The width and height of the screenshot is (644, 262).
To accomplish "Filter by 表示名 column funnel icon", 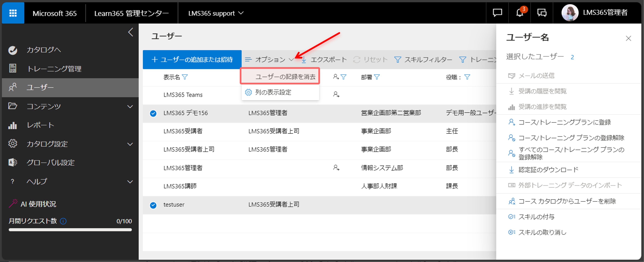I will point(185,77).
